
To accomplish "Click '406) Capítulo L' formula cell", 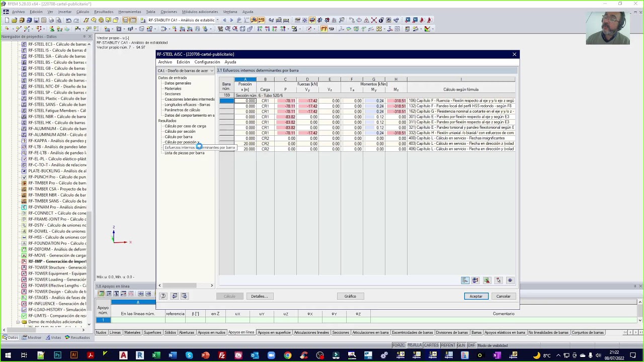I will pyautogui.click(x=461, y=149).
